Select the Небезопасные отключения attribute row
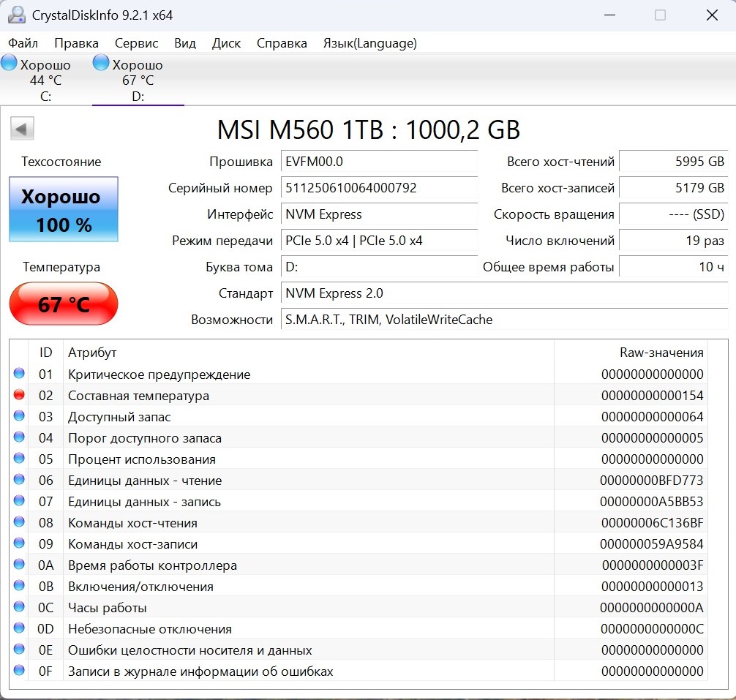This screenshot has height=700, width=736. tap(293, 629)
